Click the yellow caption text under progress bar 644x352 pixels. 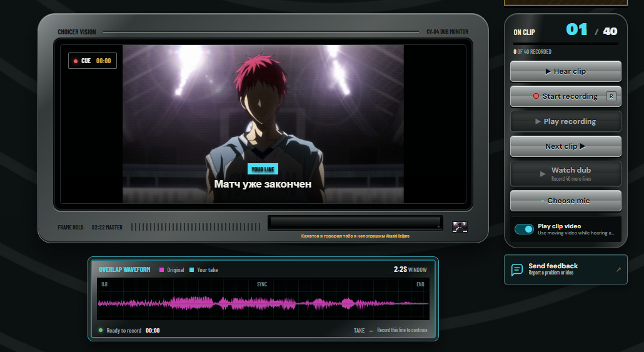(355, 236)
